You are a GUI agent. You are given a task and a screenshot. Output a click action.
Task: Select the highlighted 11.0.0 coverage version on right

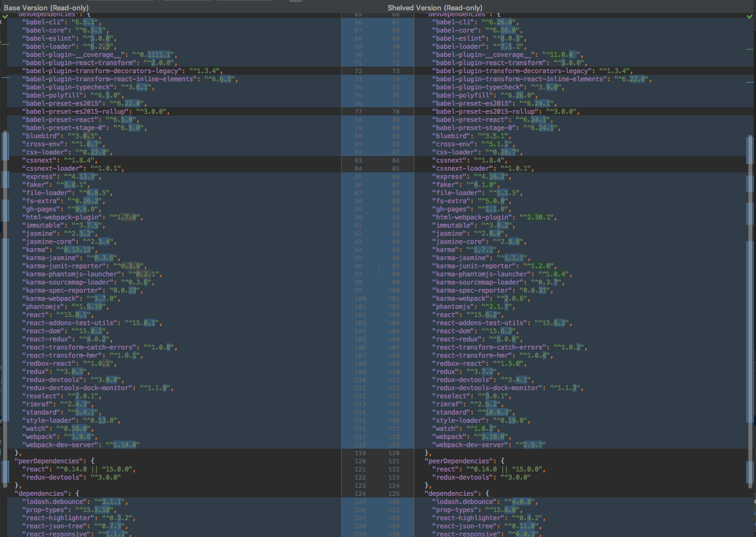568,54
